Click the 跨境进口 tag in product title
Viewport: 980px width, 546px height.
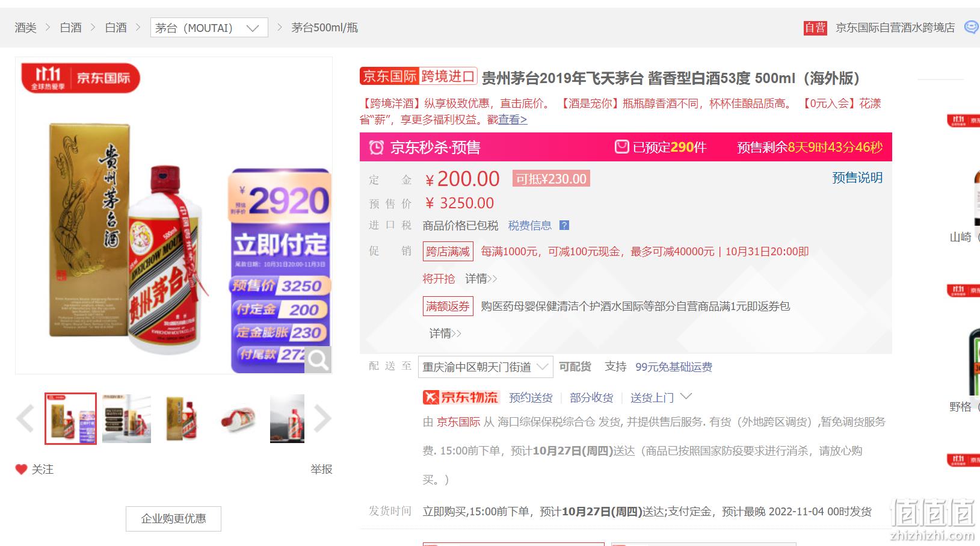coord(448,76)
